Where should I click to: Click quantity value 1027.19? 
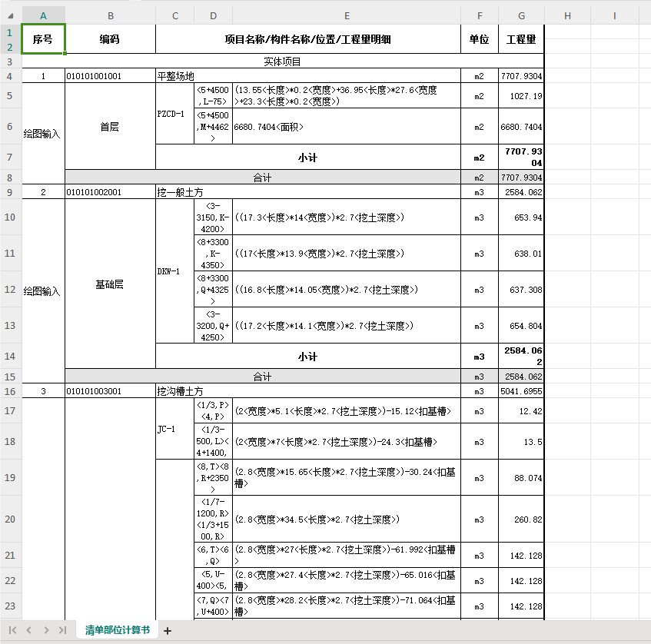coord(521,96)
